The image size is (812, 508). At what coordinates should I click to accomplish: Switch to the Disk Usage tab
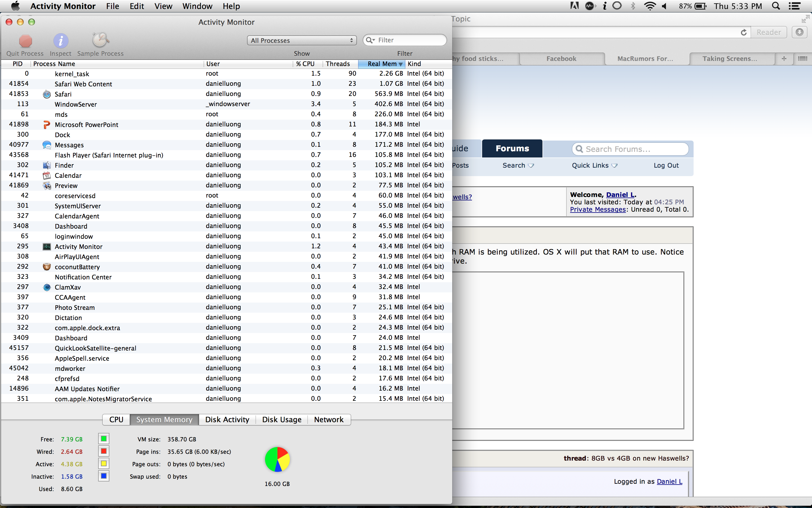click(x=281, y=420)
